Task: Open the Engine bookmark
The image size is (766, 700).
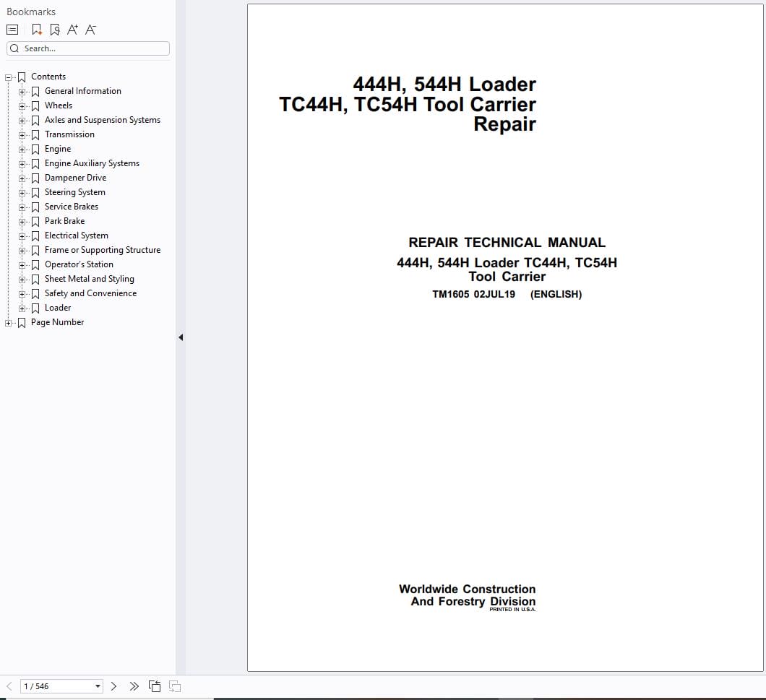Action: tap(58, 149)
